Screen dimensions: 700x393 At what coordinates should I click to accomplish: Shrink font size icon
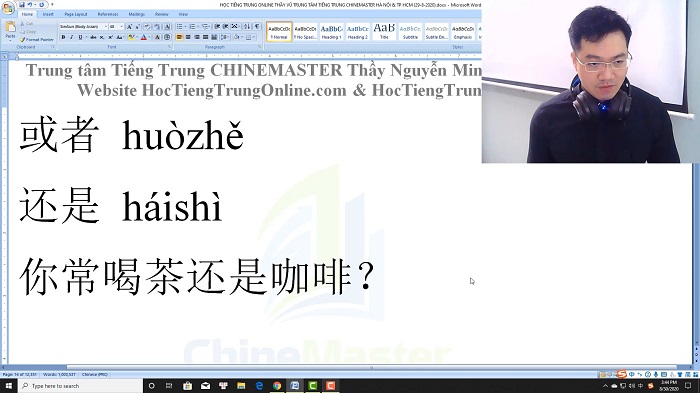138,26
